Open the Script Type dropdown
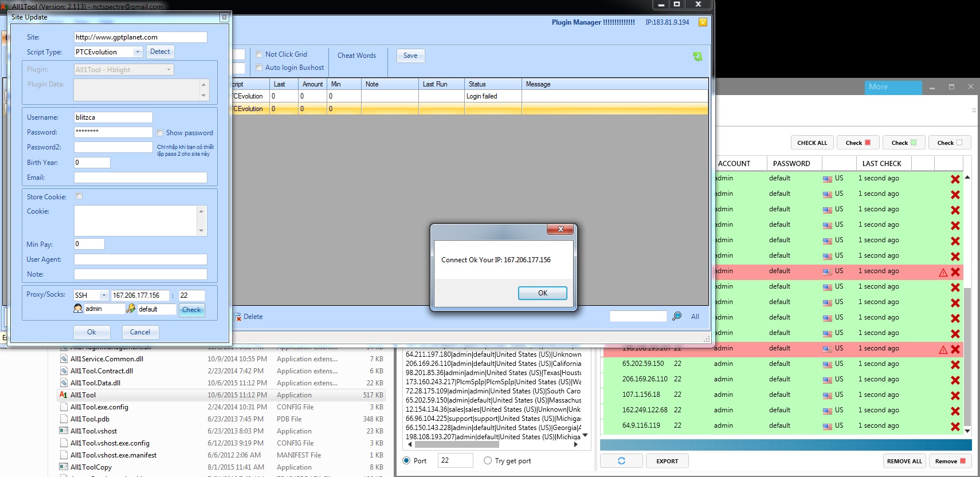The width and height of the screenshot is (980, 477). (138, 52)
